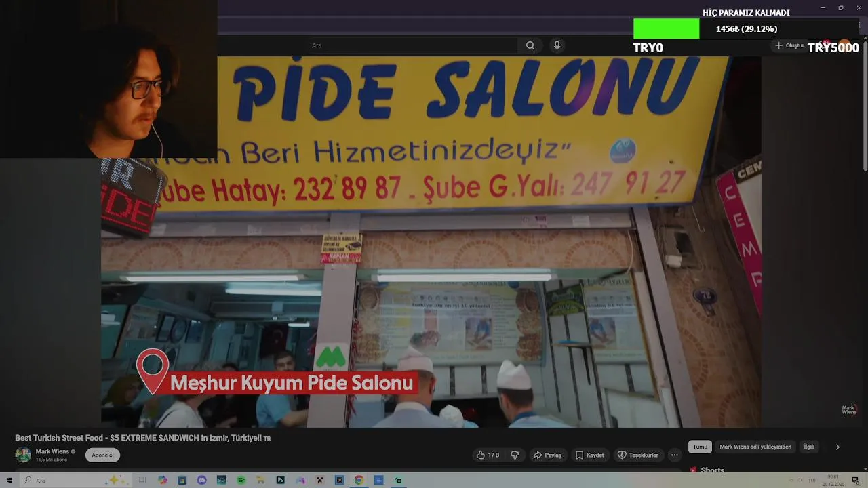Click the video player frame
The width and height of the screenshot is (868, 488).
(x=431, y=242)
